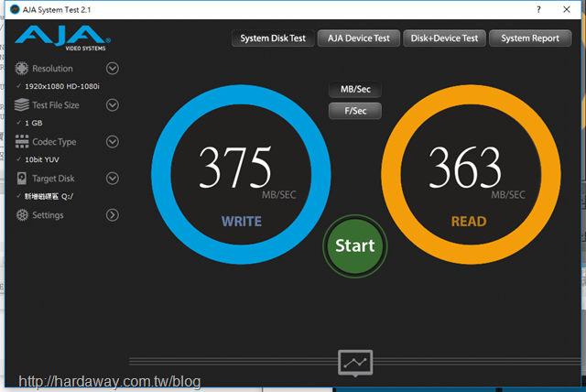Select the 1920x1080 HD-1080i resolution value
Viewport: 586px width, 392px height.
pos(62,86)
